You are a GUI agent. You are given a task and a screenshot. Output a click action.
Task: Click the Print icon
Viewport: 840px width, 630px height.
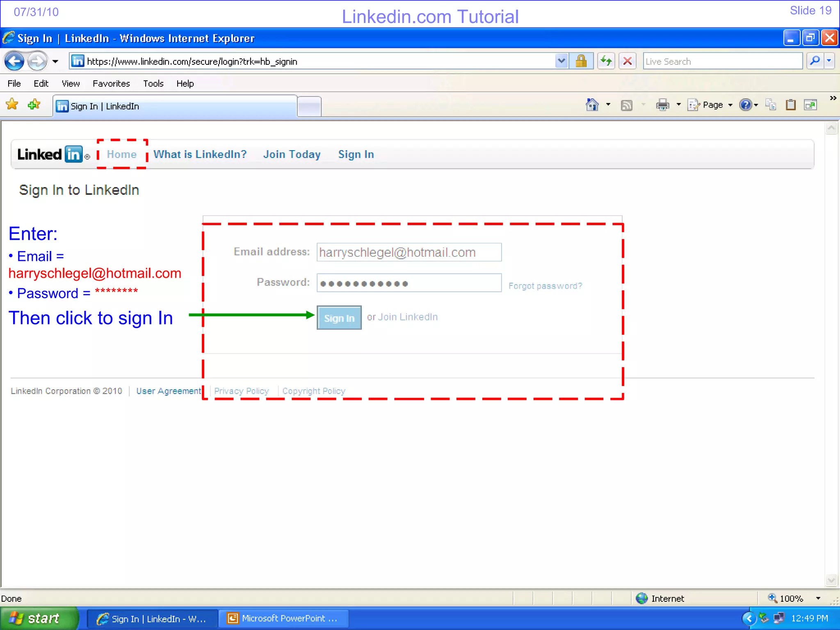662,105
